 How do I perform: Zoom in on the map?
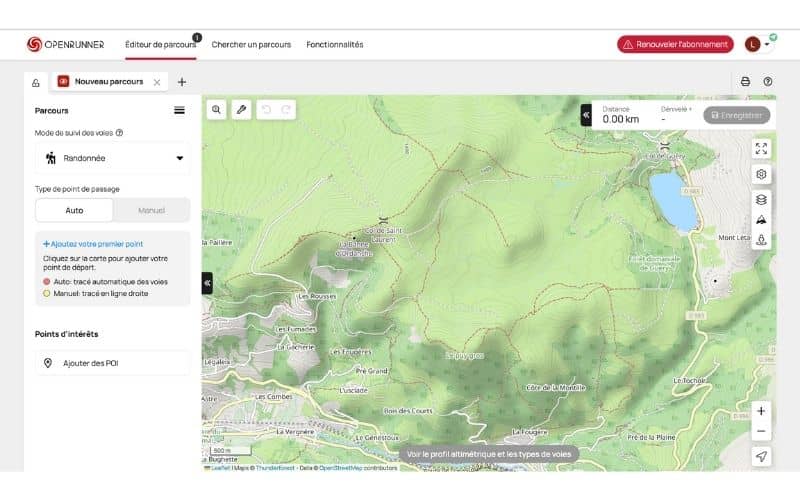[x=761, y=411]
